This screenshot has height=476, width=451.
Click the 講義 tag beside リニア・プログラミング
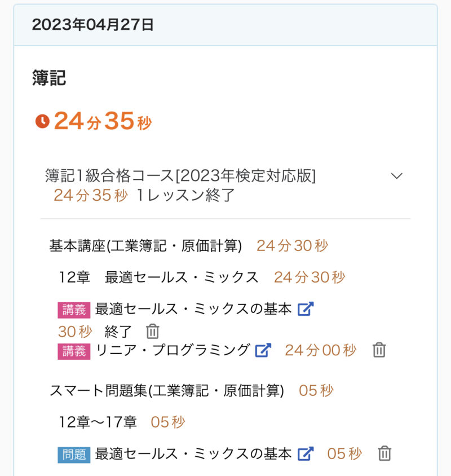click(74, 351)
